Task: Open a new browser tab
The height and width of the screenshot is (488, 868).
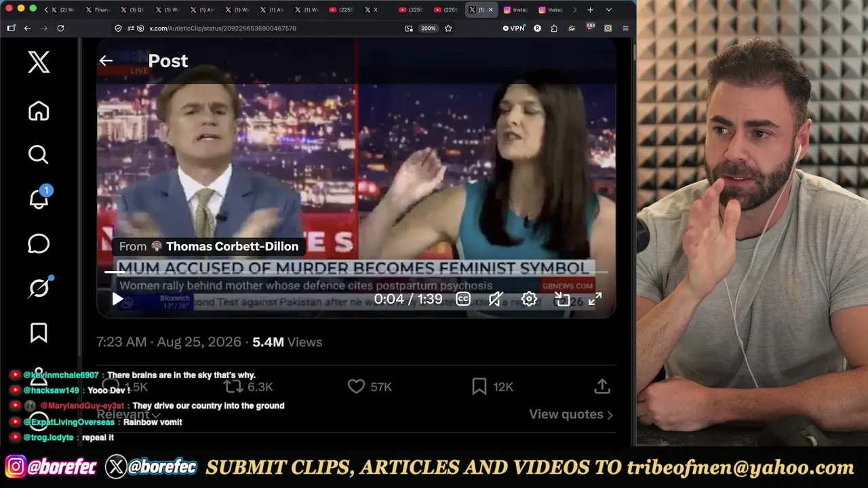Action: coord(590,9)
